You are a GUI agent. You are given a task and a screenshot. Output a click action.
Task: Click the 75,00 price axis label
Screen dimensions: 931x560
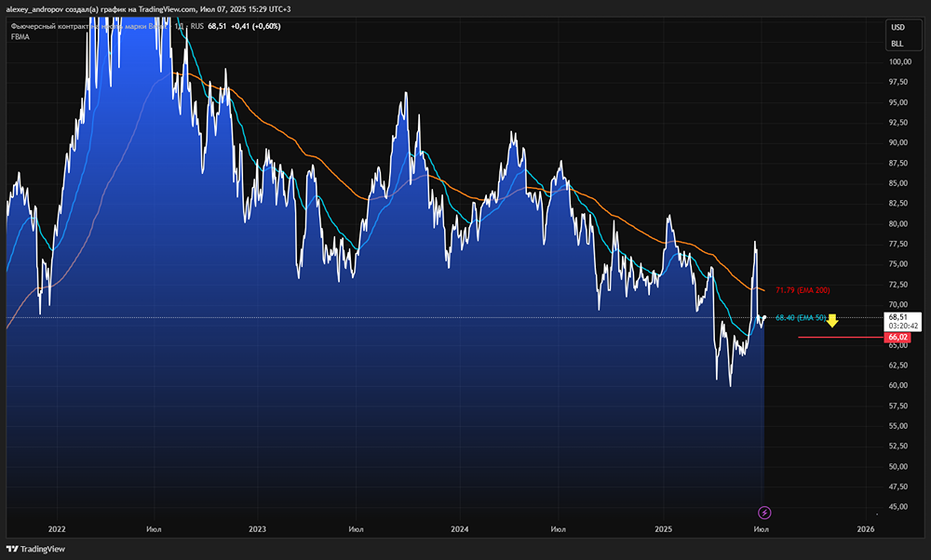(x=898, y=264)
